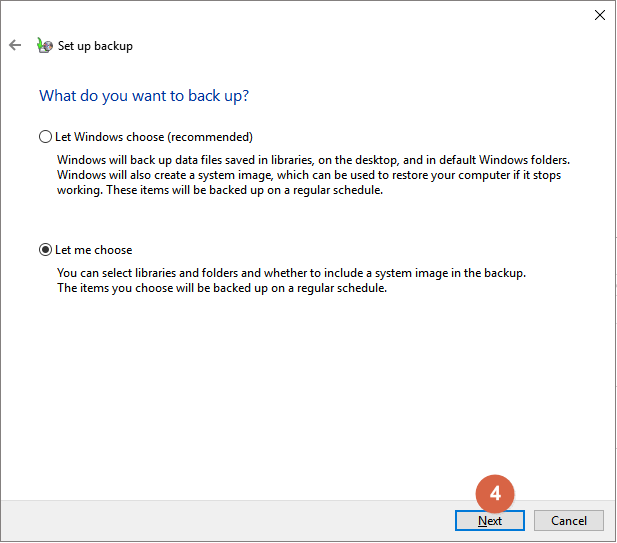Select the Let me choose radio button

point(44,250)
